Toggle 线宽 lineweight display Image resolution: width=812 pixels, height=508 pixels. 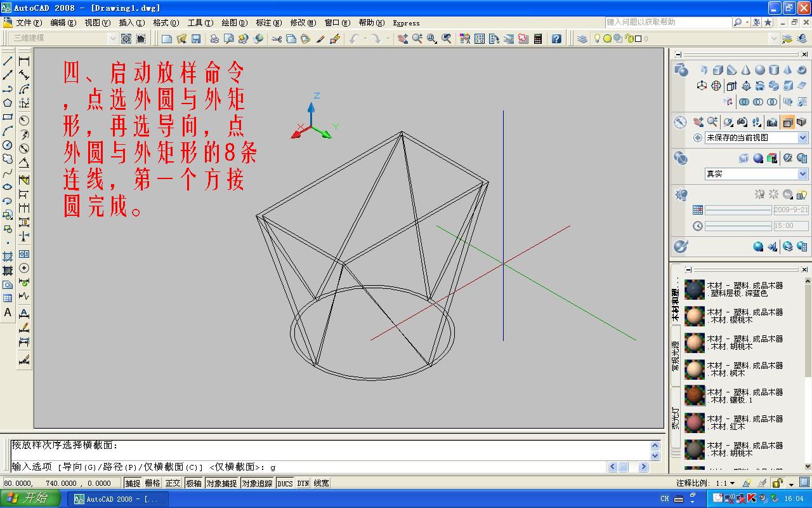321,483
